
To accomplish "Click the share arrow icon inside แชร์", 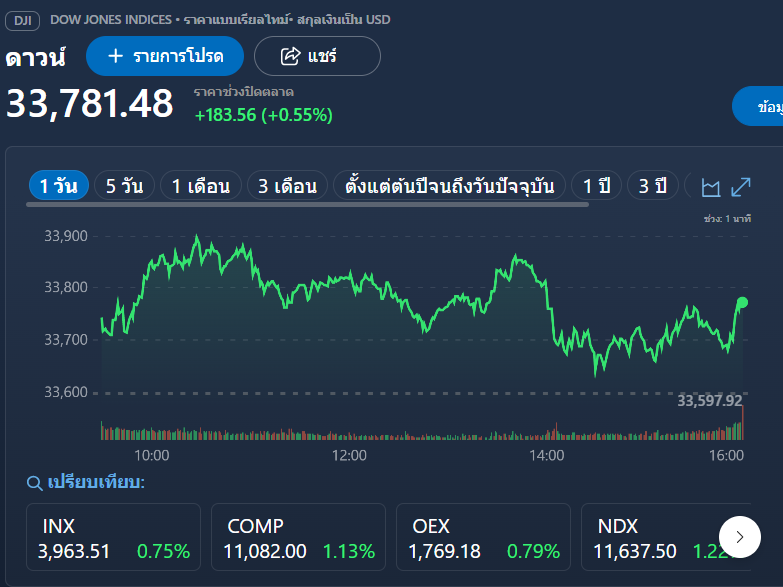I will coord(291,56).
